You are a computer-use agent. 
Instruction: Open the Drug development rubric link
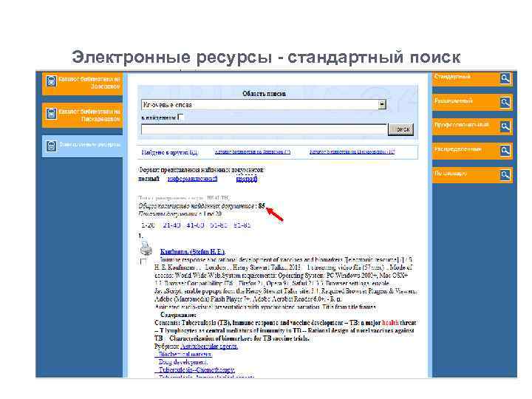coord(183,362)
